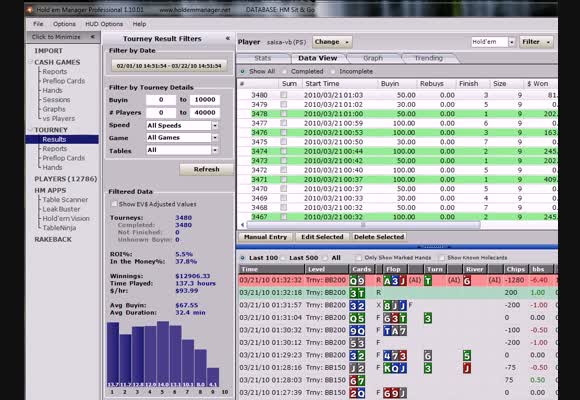Open the Tables dropdown
The width and height of the screenshot is (580, 400).
(x=215, y=150)
